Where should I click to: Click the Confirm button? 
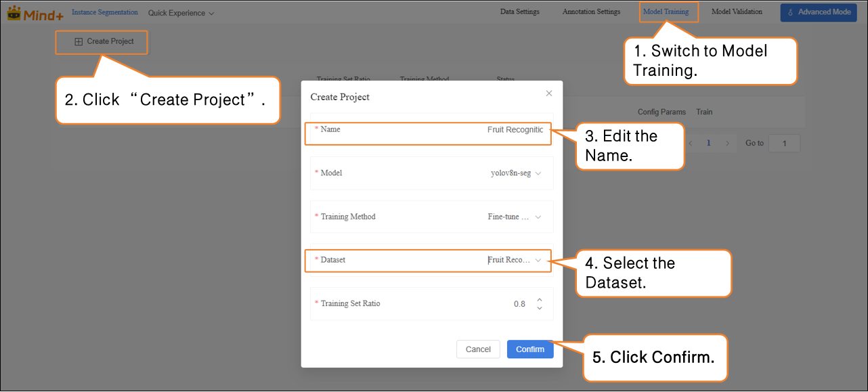[x=529, y=349]
